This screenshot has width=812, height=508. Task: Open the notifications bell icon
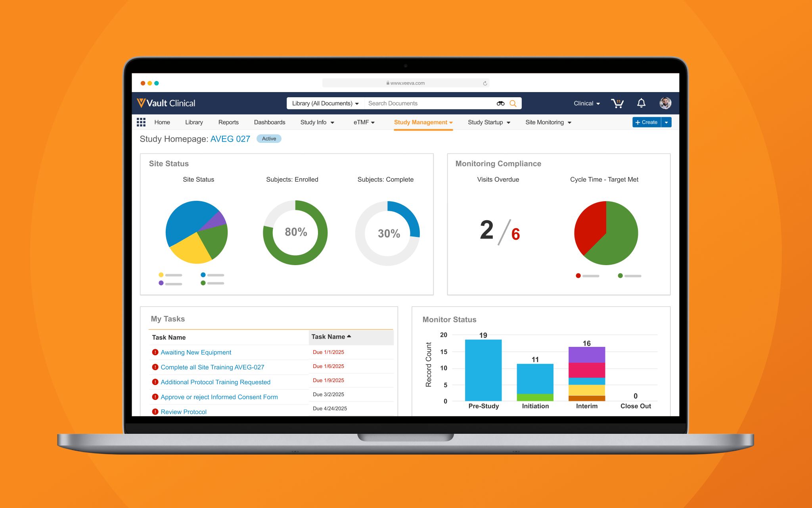point(641,104)
